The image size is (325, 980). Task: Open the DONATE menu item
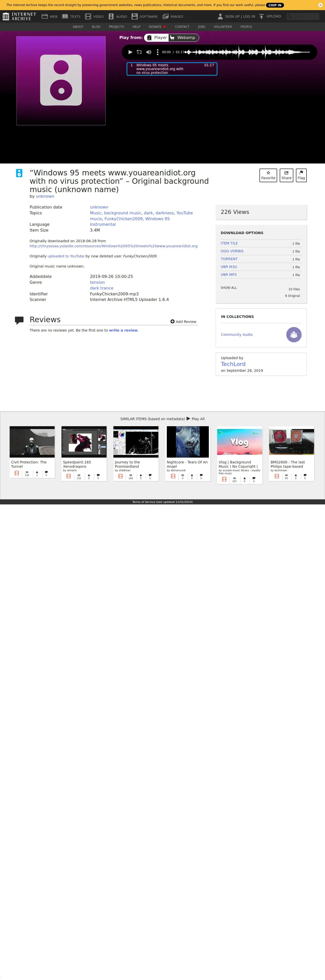click(157, 27)
